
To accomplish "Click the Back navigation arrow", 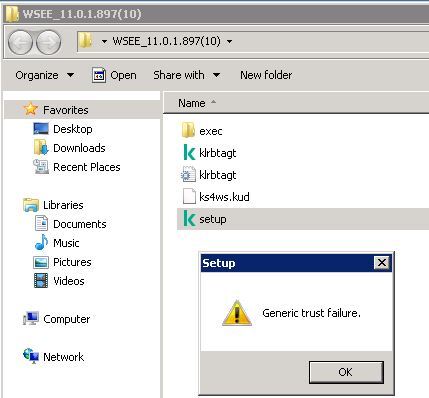I will pyautogui.click(x=20, y=42).
